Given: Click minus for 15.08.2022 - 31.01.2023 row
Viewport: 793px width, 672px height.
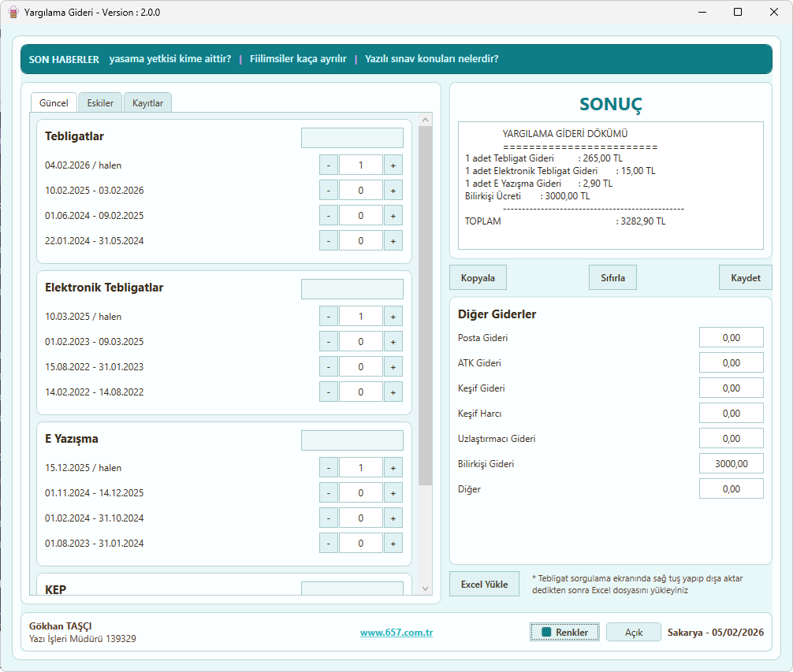Looking at the screenshot, I should tap(329, 367).
